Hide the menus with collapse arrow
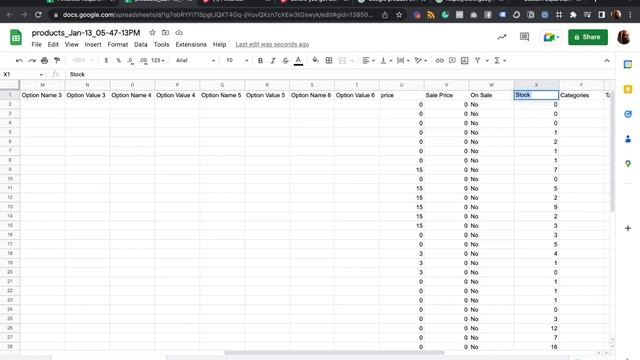The image size is (640, 360). 607,60
